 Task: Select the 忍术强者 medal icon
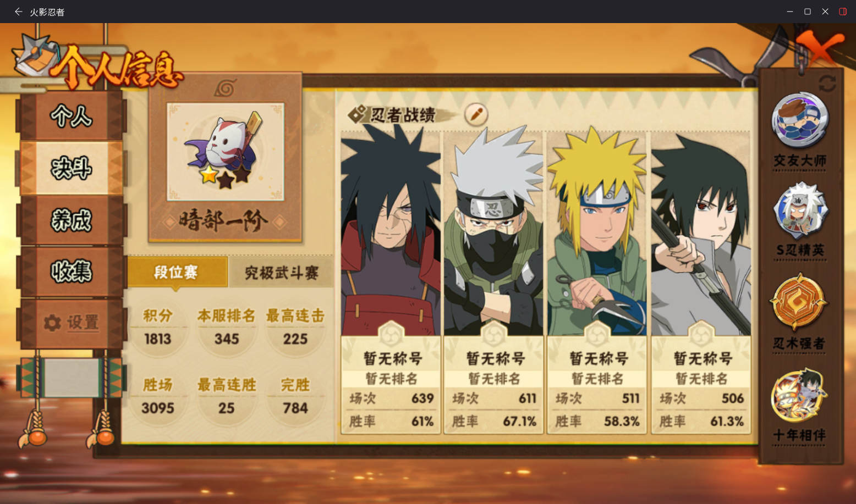point(798,302)
